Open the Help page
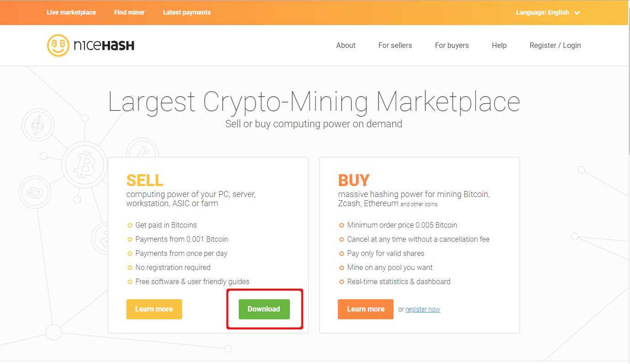This screenshot has width=630, height=364. pyautogui.click(x=499, y=45)
